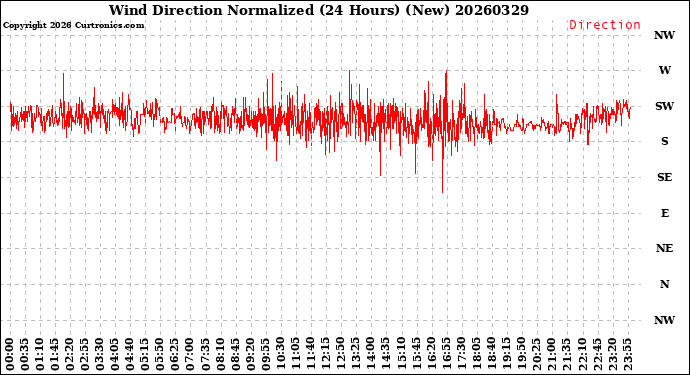Click the Copyright 2026 Curtronics.com text

[x=73, y=25]
